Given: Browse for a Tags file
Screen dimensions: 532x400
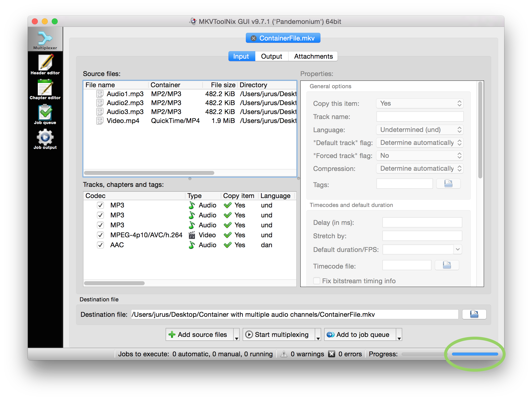Looking at the screenshot, I should [448, 184].
